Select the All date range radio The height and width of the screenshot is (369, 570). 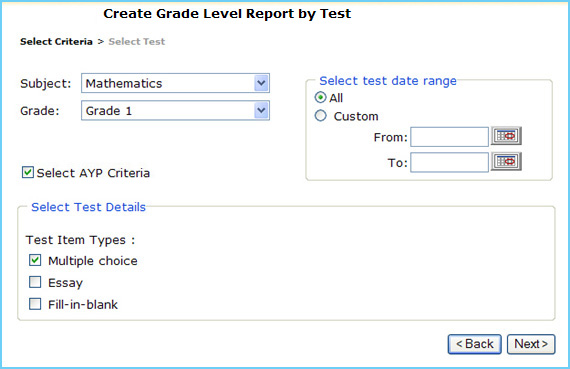tap(320, 97)
